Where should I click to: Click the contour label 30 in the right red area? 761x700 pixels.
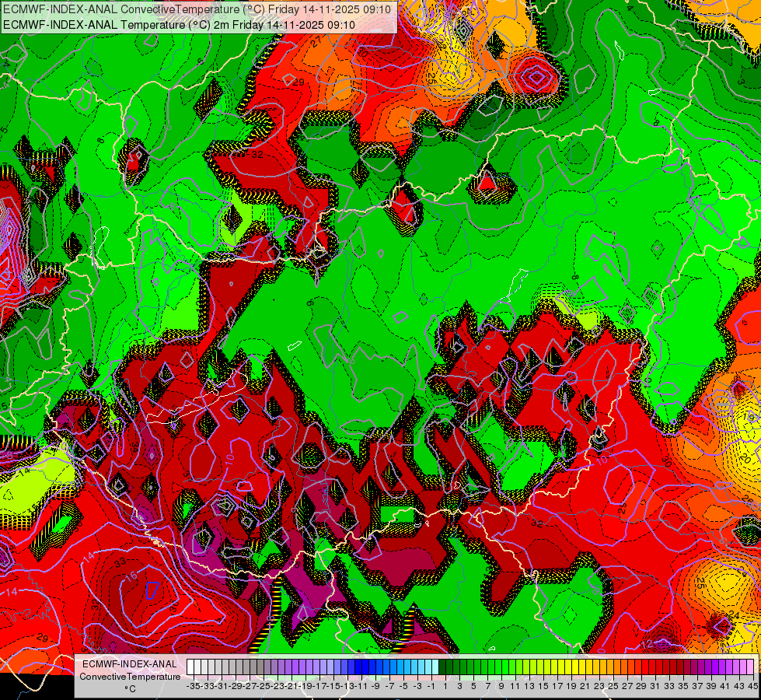(666, 461)
